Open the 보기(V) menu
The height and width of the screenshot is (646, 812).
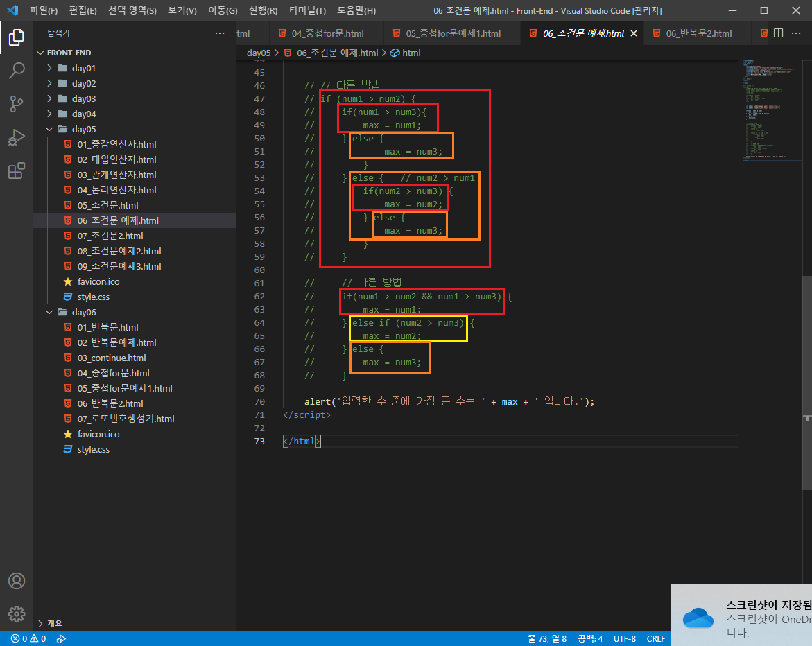click(182, 10)
